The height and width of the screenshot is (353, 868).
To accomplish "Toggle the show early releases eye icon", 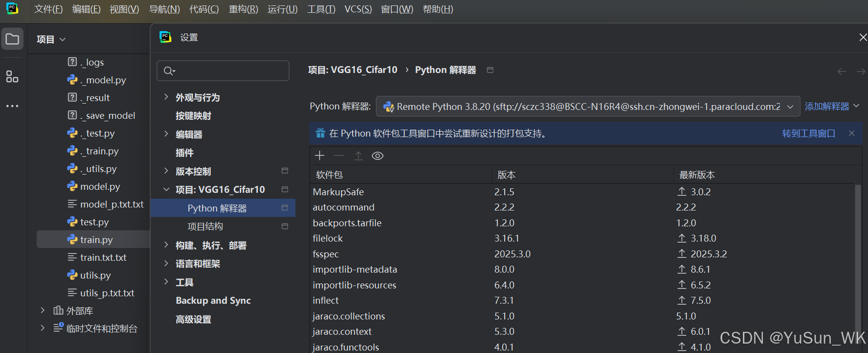I will pyautogui.click(x=378, y=156).
